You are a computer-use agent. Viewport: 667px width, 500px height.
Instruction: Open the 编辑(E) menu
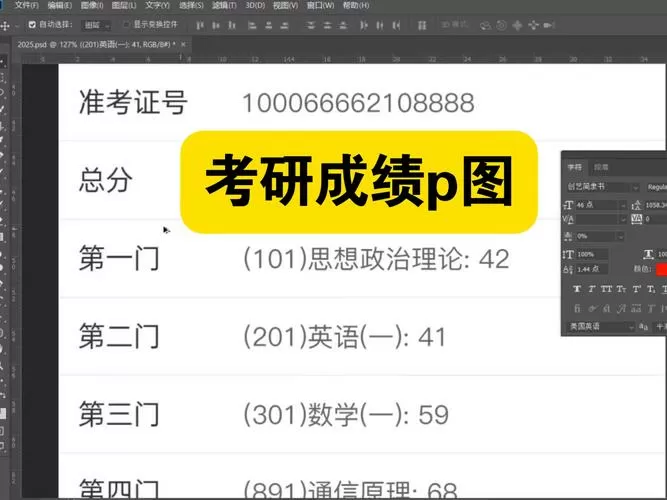tap(60, 5)
